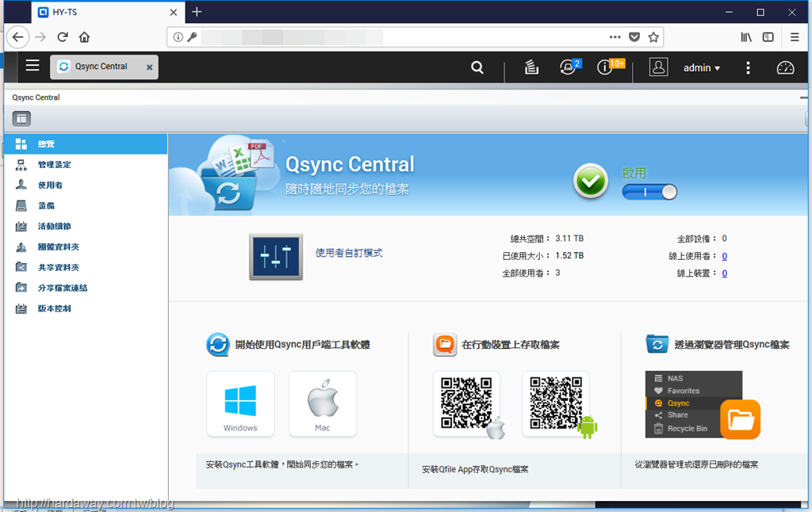Image resolution: width=812 pixels, height=512 pixels.
Task: Open 設備 in the sidebar
Action: point(86,205)
